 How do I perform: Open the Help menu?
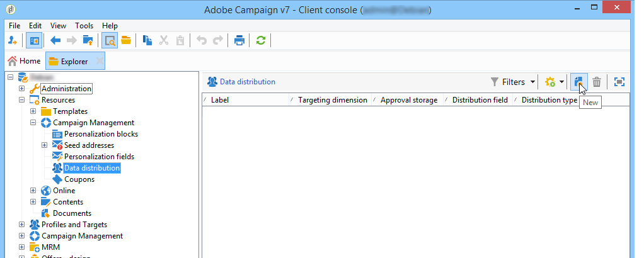pos(110,25)
